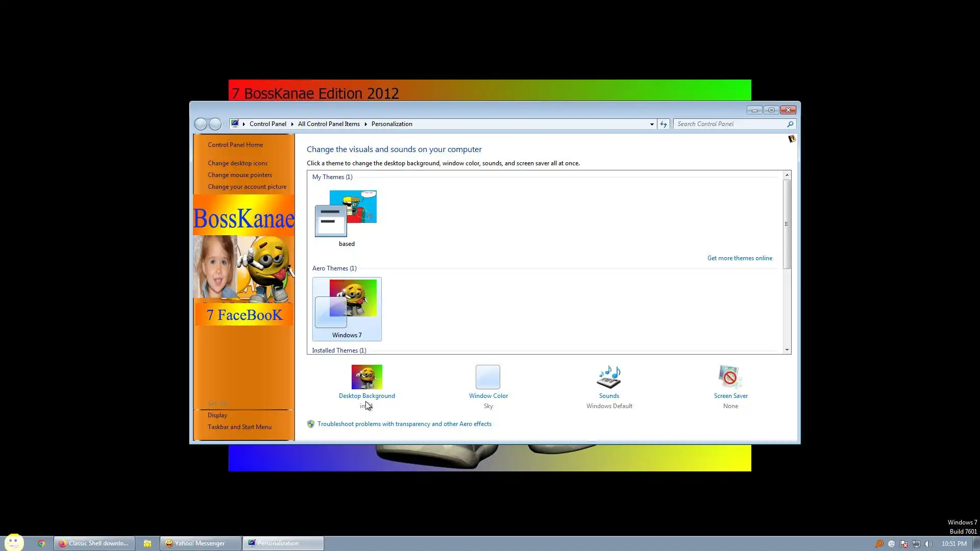Open the Sounds settings icon
The height and width of the screenshot is (551, 980).
608,377
